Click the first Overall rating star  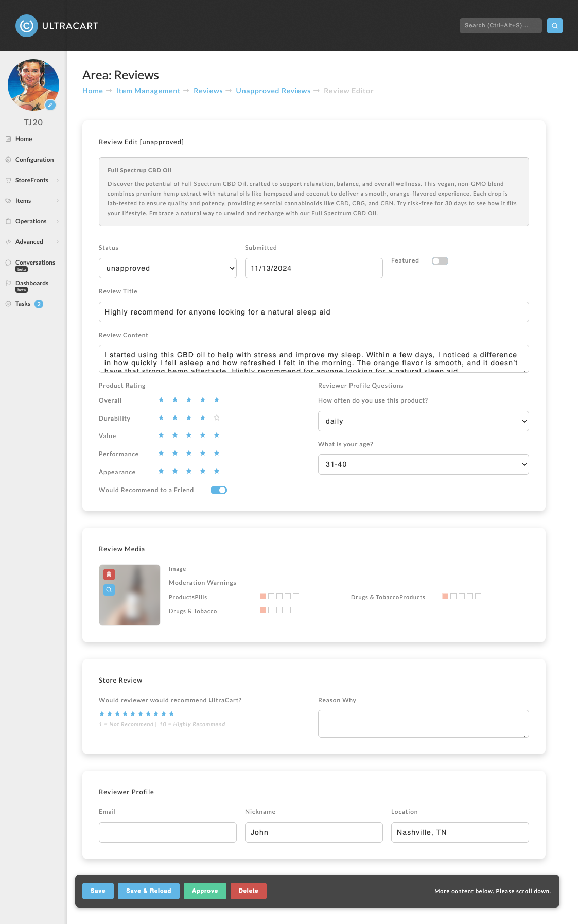[x=161, y=400]
